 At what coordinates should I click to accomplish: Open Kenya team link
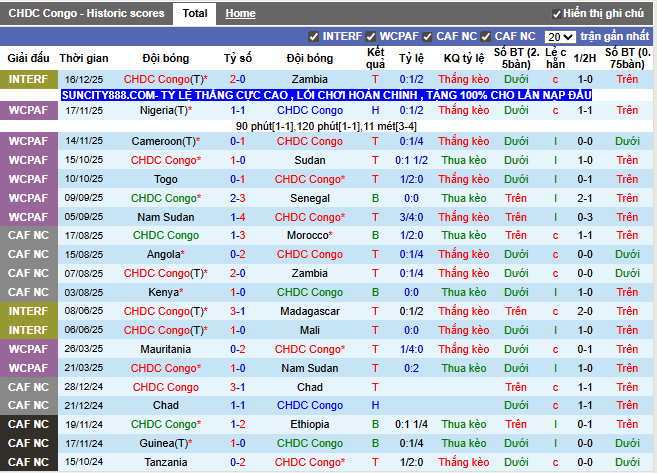[166, 292]
